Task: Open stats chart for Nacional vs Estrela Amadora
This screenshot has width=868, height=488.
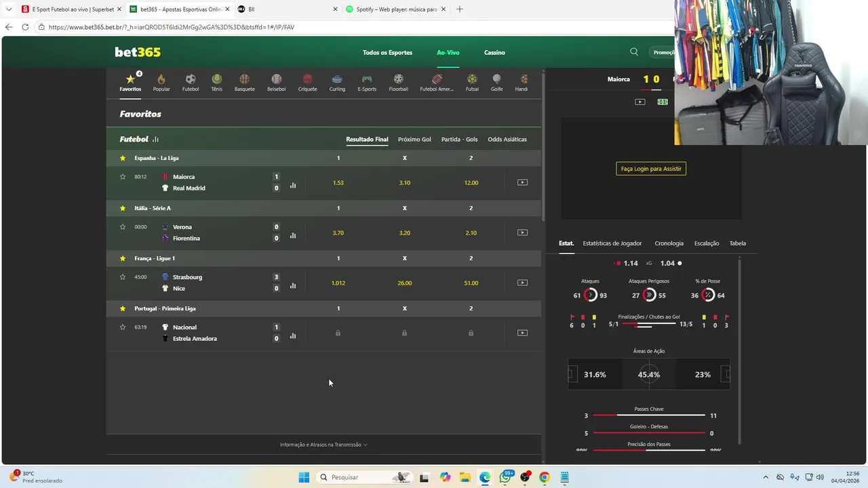Action: click(x=293, y=335)
